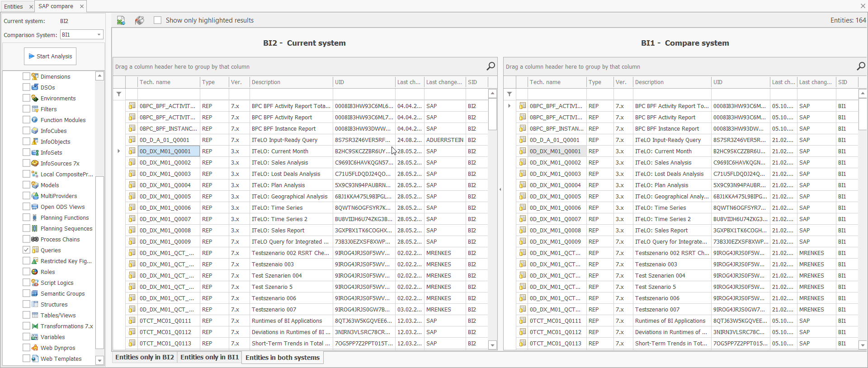
Task: Click the Tech. name filter field in BI2
Action: 169,94
